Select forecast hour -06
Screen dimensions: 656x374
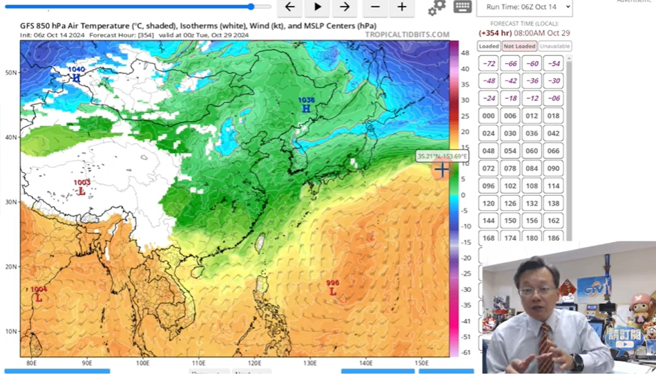[554, 98]
